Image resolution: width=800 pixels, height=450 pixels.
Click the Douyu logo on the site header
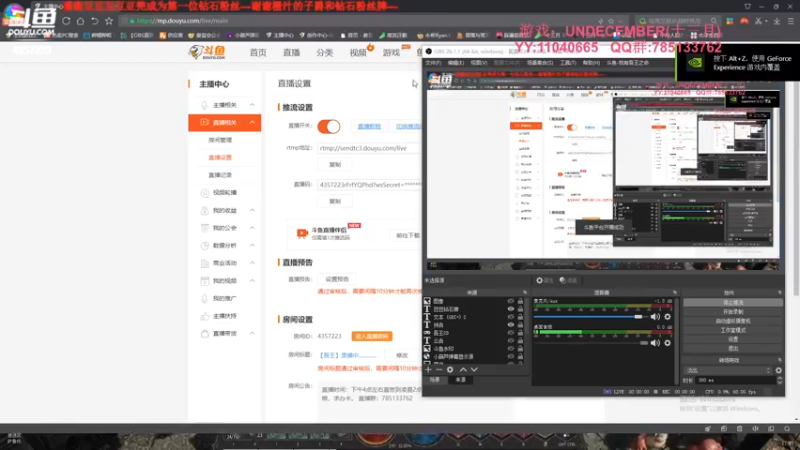pos(207,52)
